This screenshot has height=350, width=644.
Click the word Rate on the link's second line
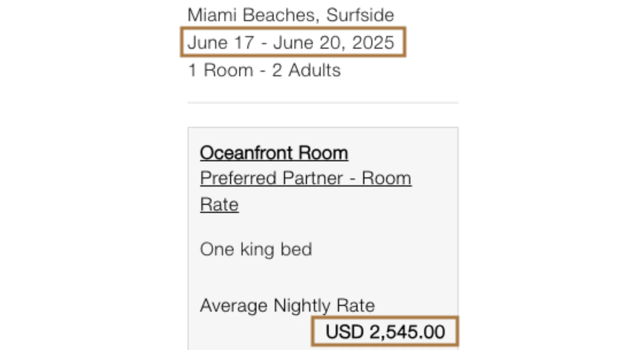pyautogui.click(x=219, y=204)
